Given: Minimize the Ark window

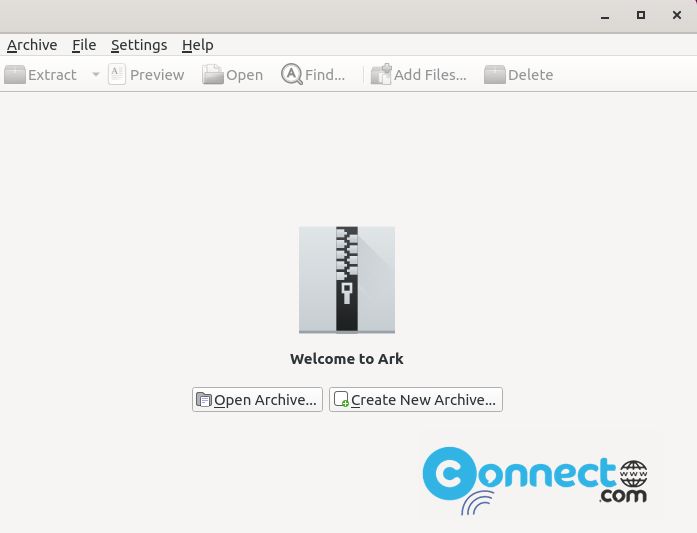Looking at the screenshot, I should click(605, 16).
